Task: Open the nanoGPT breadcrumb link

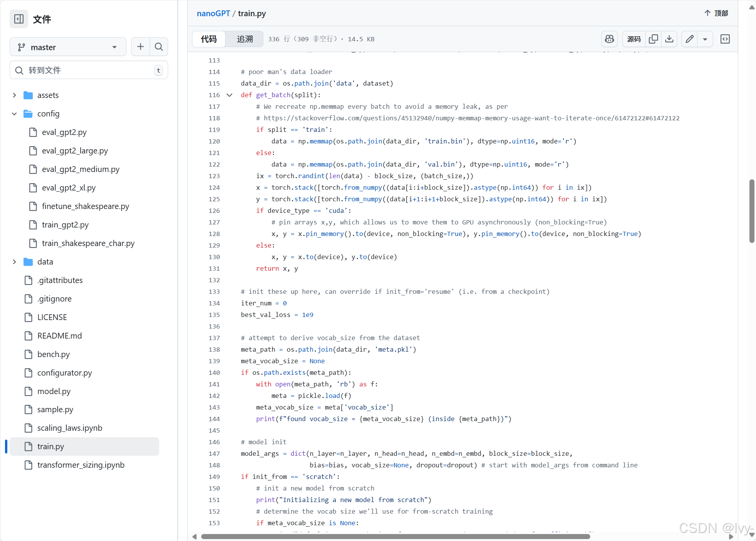Action: click(x=213, y=13)
